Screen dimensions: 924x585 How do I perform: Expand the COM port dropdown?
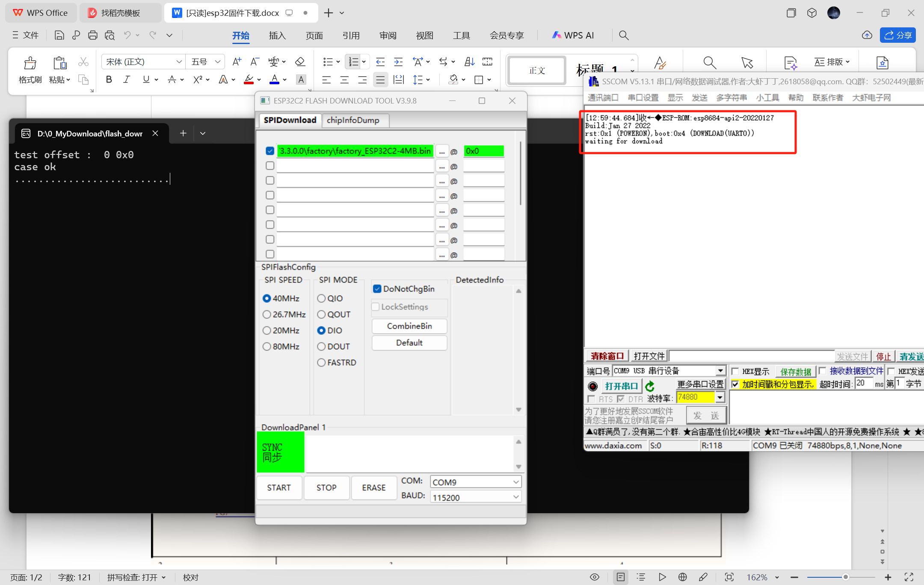point(516,482)
